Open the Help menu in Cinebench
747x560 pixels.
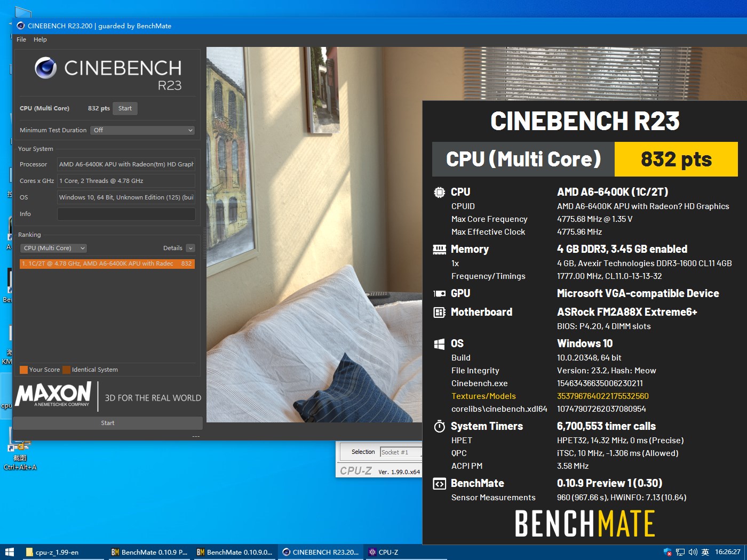coord(40,39)
